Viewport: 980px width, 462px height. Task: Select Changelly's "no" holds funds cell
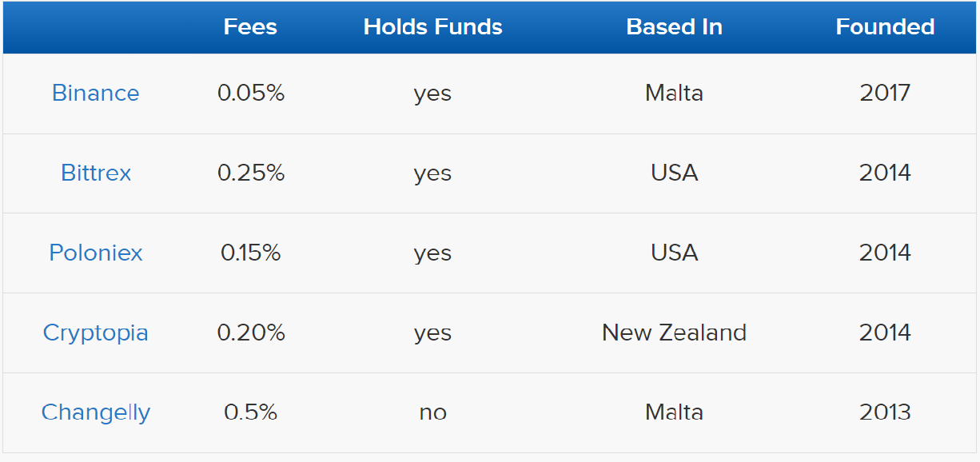click(x=432, y=413)
